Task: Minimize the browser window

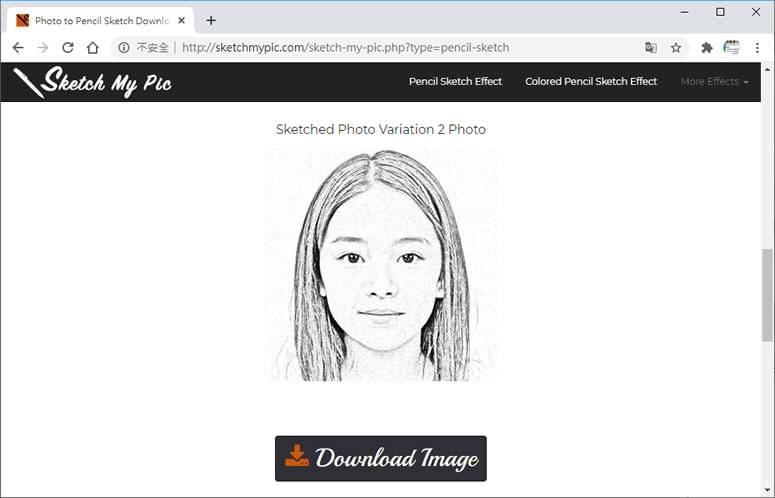Action: [685, 12]
